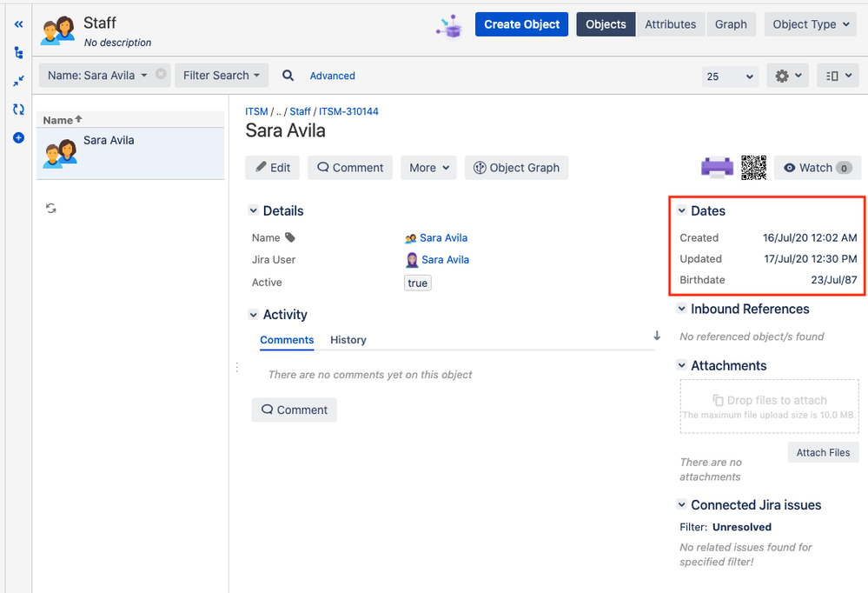Click the drop files to attach area
The height and width of the screenshot is (593, 868).
click(x=770, y=406)
